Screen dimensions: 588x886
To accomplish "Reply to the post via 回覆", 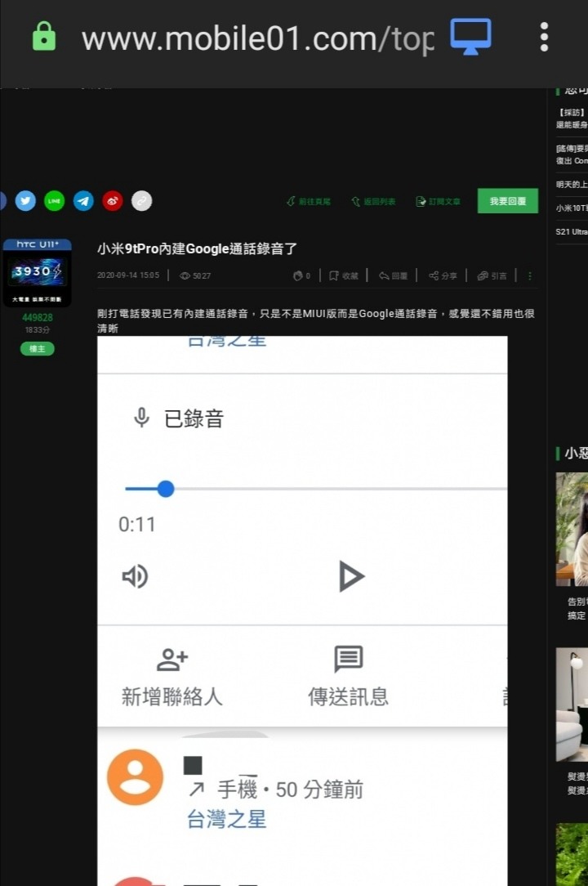I will tap(393, 275).
